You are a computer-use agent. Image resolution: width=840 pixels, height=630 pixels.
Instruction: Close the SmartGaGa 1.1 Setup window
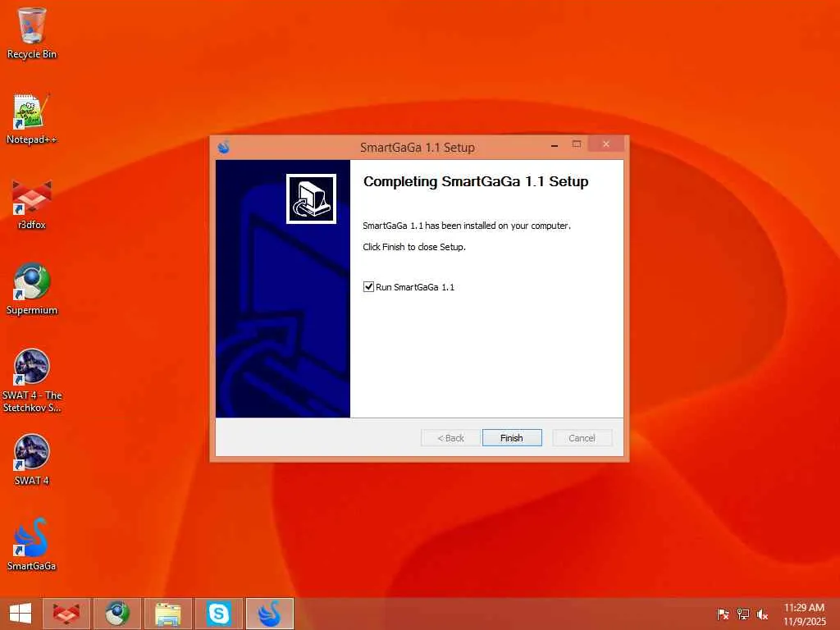(x=606, y=144)
